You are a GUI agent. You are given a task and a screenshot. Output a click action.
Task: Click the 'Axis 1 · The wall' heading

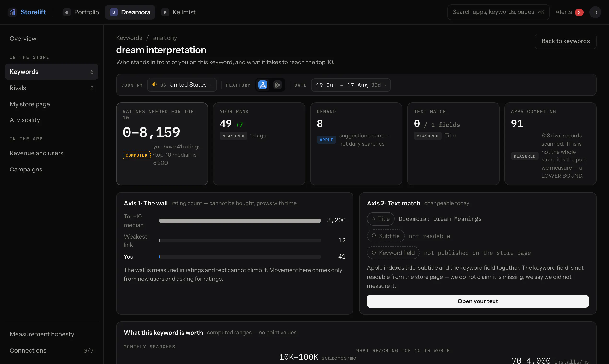(146, 203)
